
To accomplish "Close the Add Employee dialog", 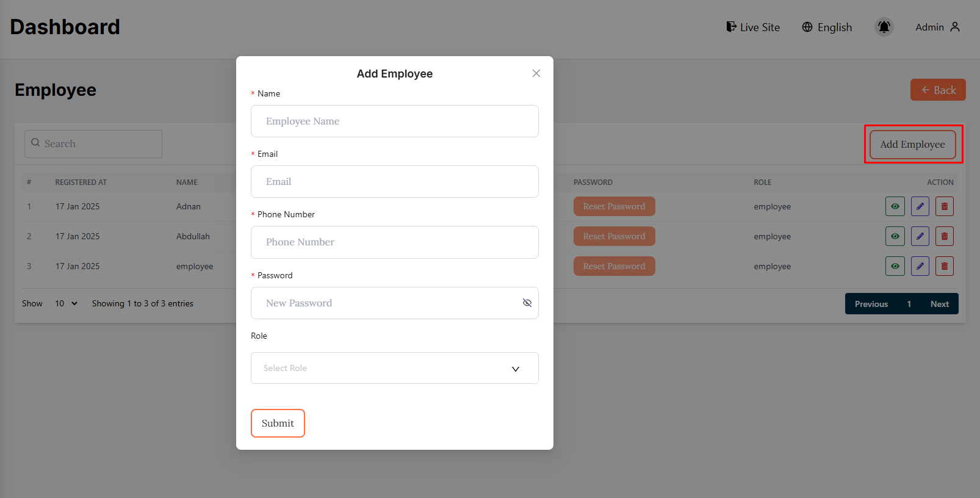I will pos(536,73).
